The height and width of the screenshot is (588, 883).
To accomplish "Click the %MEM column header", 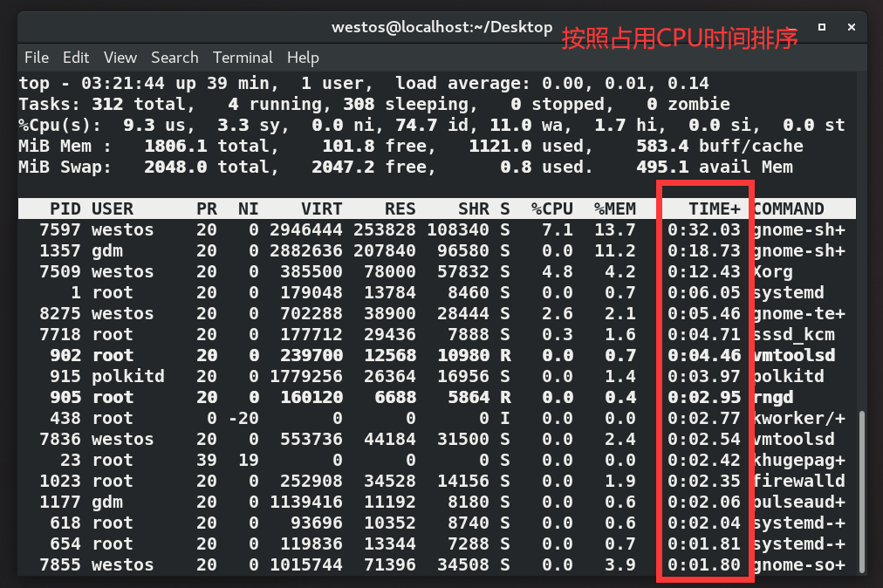I will coord(615,209).
